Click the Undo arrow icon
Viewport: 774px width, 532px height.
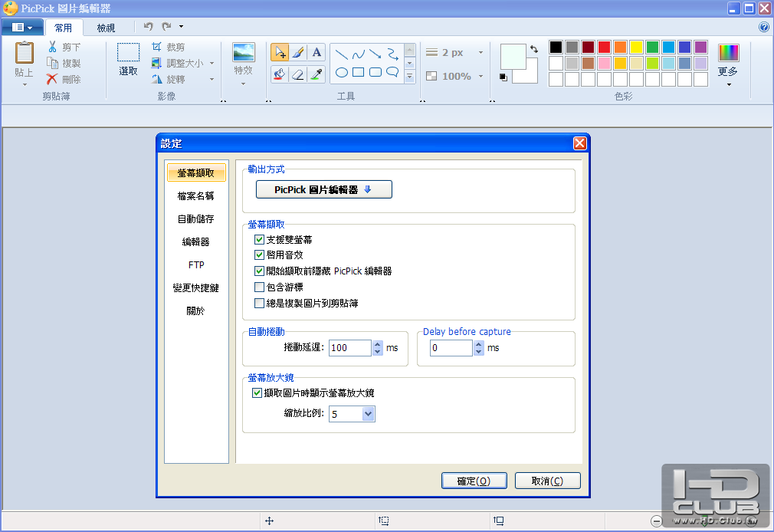pos(148,26)
